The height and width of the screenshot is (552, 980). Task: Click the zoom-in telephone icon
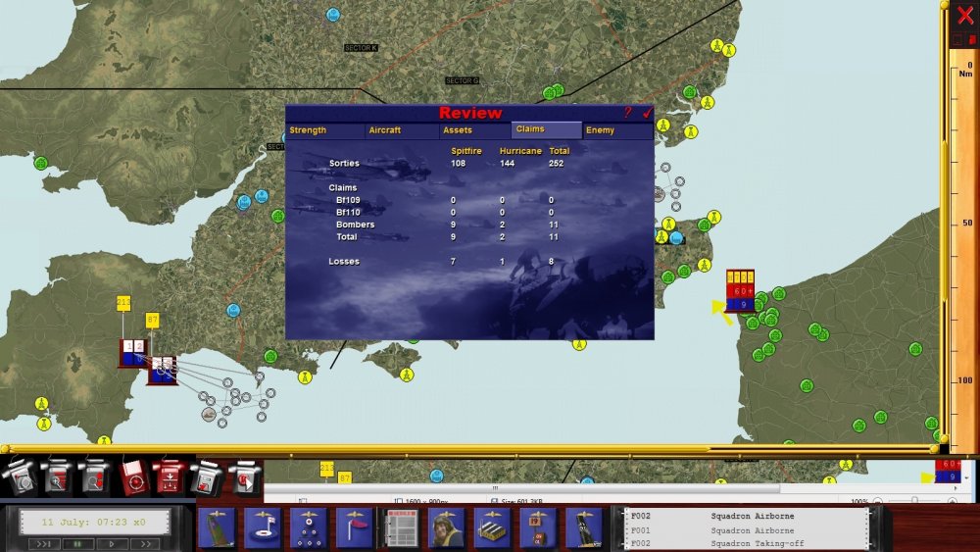58,477
